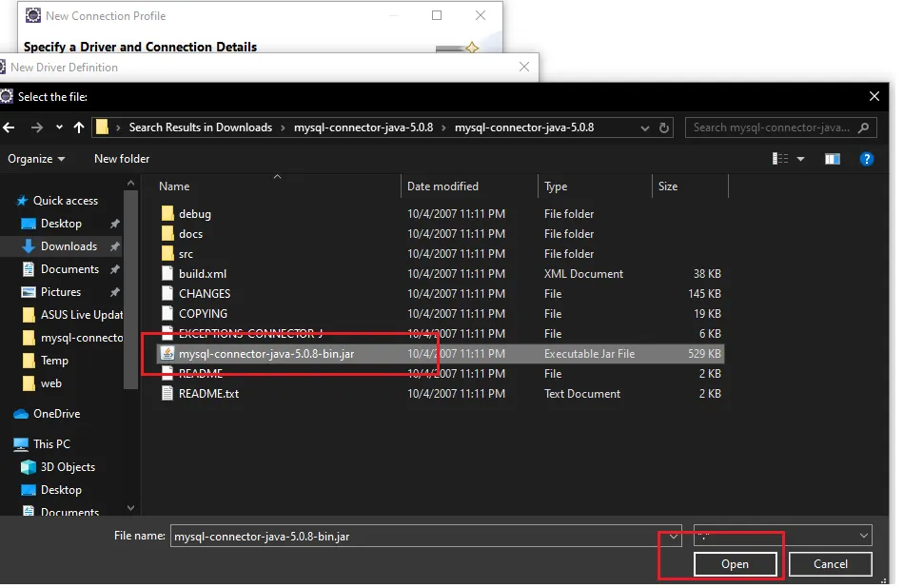
Task: Click the sidebar scroll up arrow
Action: [130, 184]
